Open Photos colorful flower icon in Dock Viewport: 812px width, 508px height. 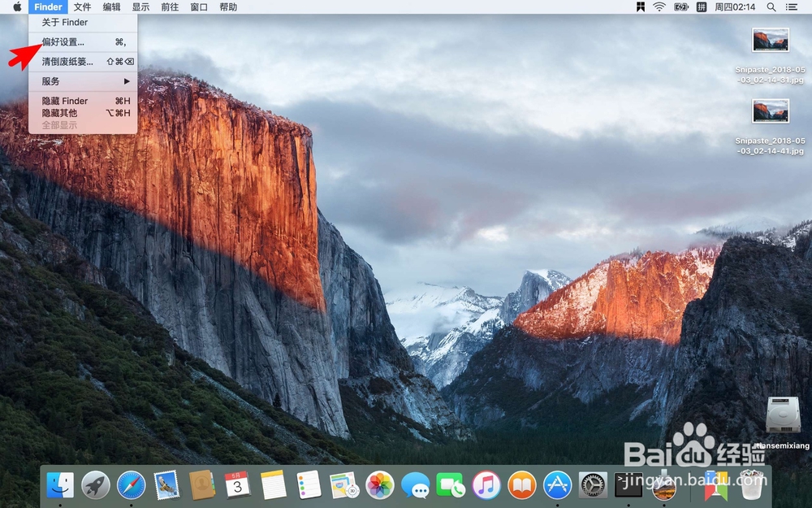[x=380, y=485]
